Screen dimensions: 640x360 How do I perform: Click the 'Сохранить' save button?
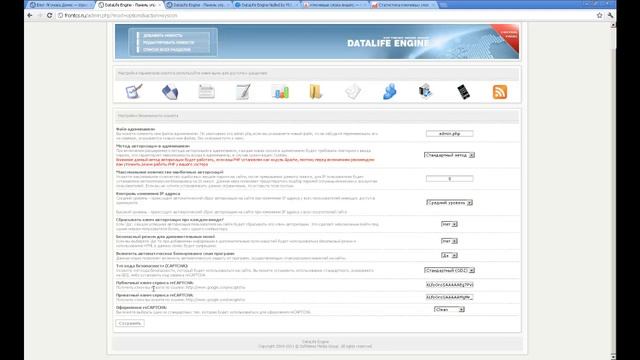130,323
